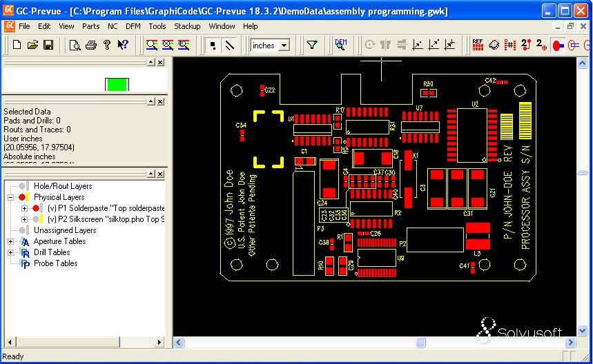
Task: Click the yellow color bar of Physical Layers
Action: pyautogui.click(x=28, y=197)
